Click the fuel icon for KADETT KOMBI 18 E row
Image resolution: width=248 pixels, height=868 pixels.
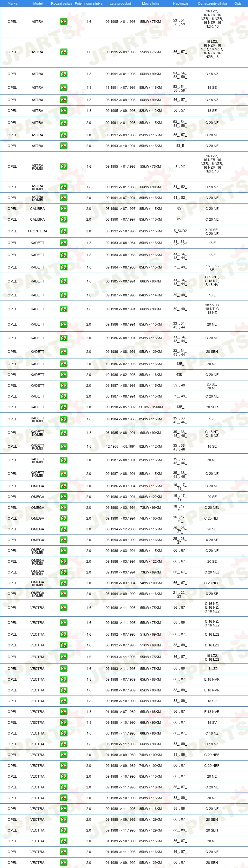point(63,419)
